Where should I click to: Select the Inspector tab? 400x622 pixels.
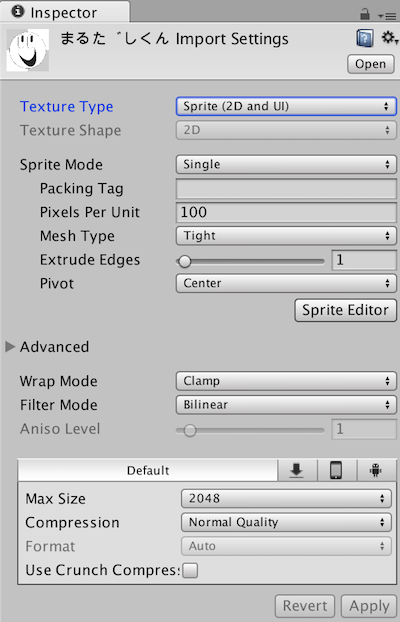pyautogui.click(x=64, y=12)
